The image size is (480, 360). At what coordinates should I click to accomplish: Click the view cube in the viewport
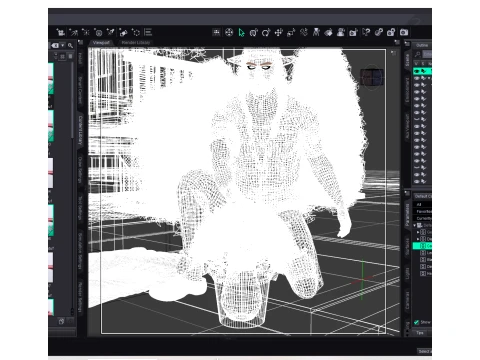[372, 77]
